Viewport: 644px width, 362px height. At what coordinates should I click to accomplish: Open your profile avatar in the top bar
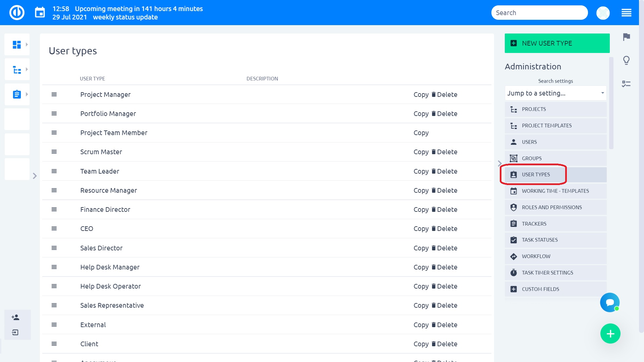pos(603,13)
